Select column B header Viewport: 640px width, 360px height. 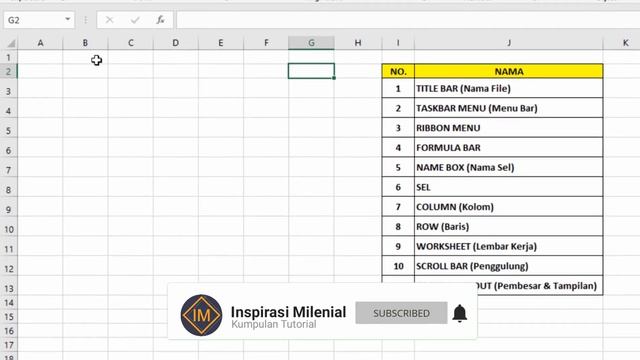click(85, 43)
